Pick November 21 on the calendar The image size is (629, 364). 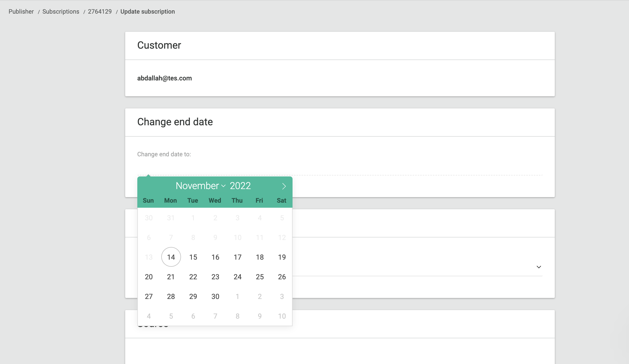tap(171, 277)
